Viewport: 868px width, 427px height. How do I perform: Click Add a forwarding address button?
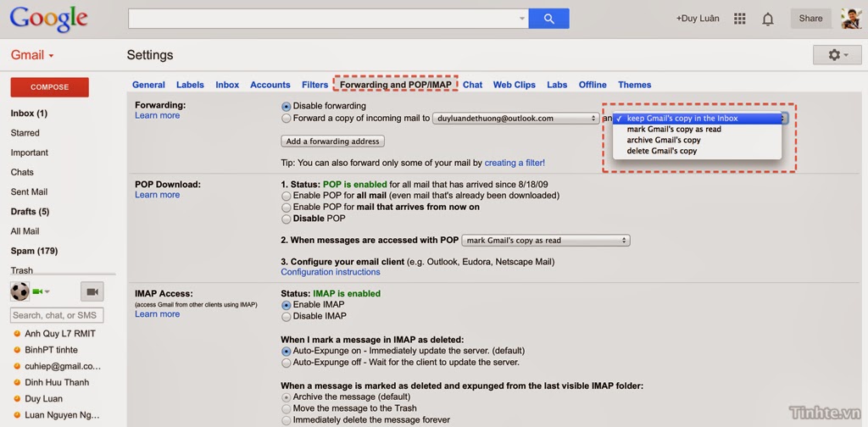point(332,141)
